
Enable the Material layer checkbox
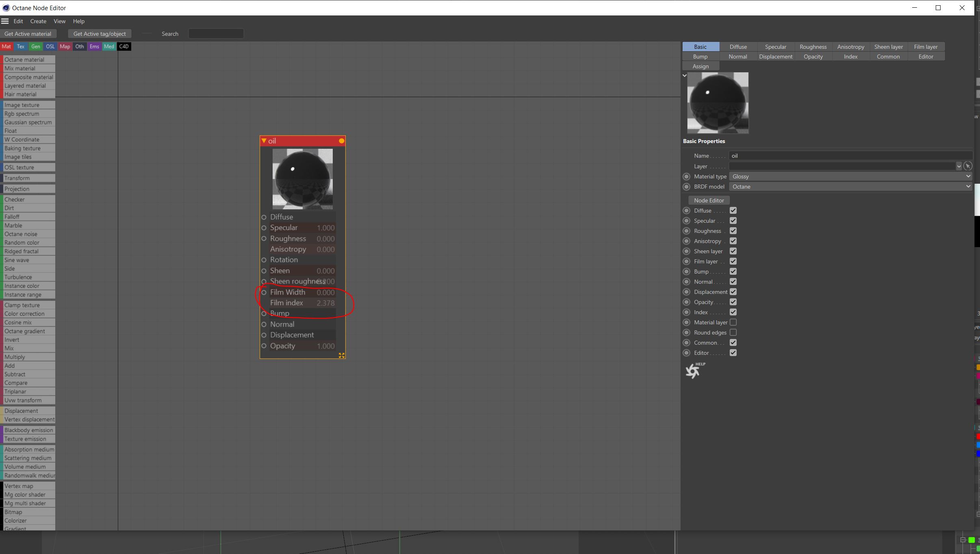(x=733, y=322)
